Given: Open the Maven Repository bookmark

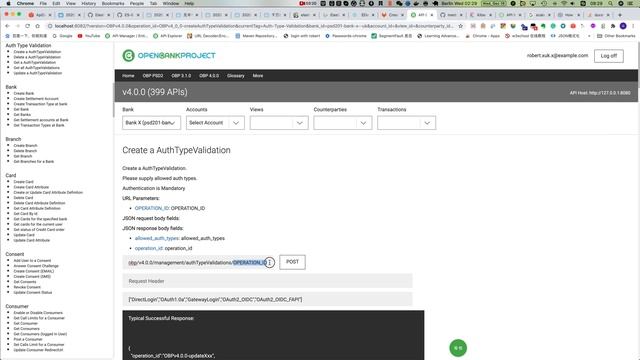Looking at the screenshot, I should (x=256, y=36).
